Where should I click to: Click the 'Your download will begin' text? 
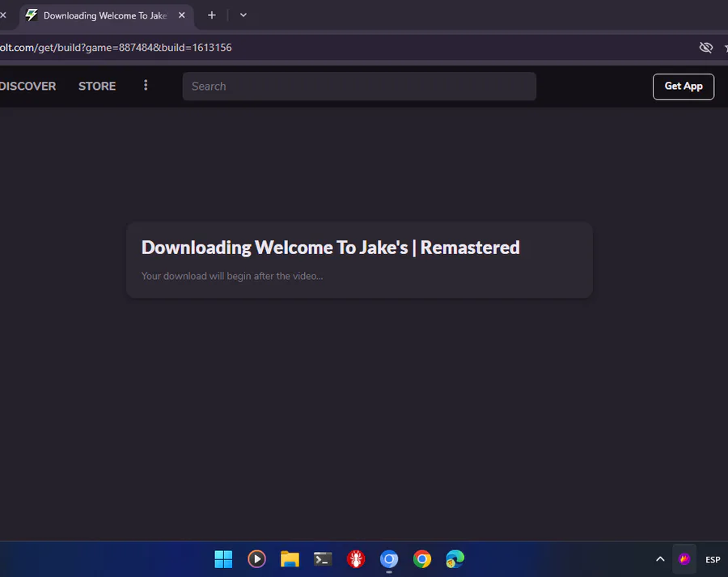[232, 276]
